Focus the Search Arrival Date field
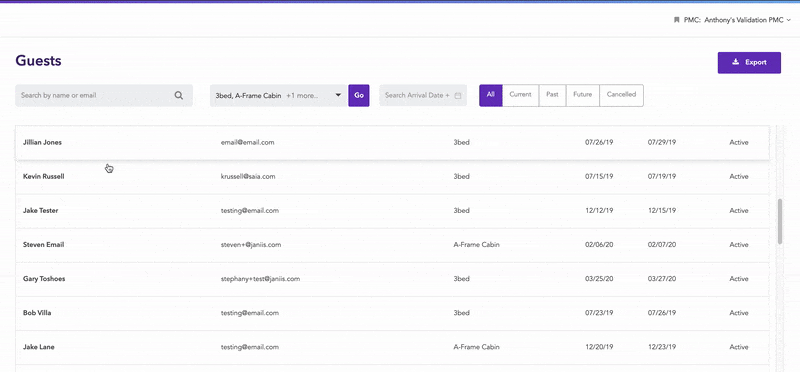The width and height of the screenshot is (800, 372). point(423,95)
